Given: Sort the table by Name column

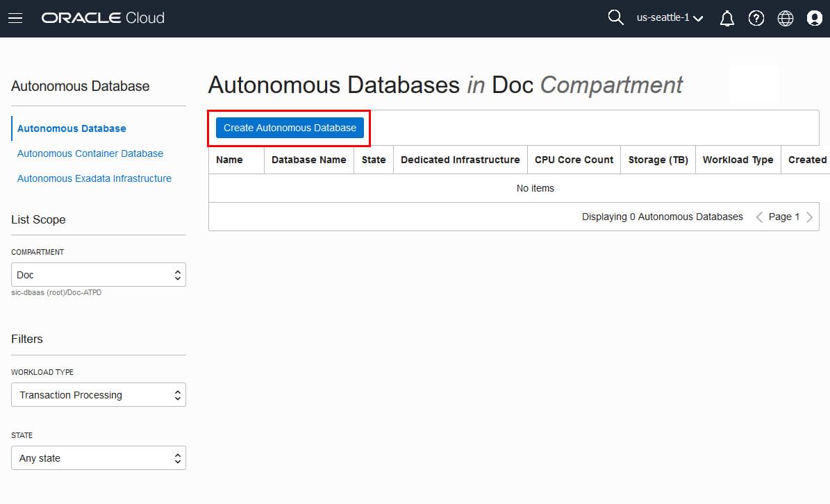Looking at the screenshot, I should tap(229, 160).
